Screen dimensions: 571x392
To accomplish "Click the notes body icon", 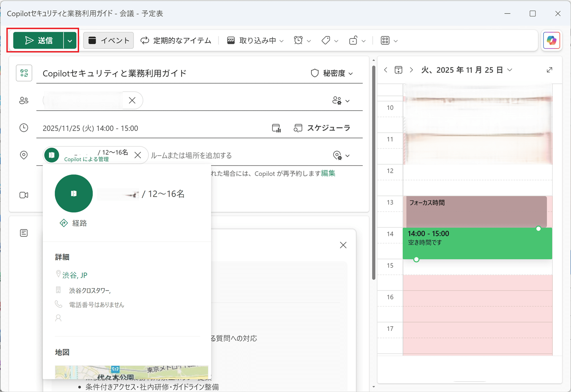I will (24, 233).
